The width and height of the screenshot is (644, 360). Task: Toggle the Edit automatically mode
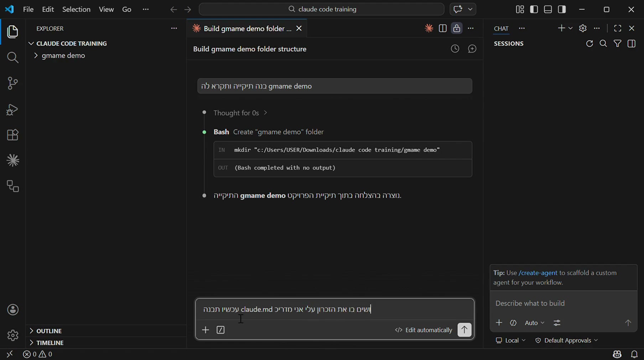tap(424, 330)
